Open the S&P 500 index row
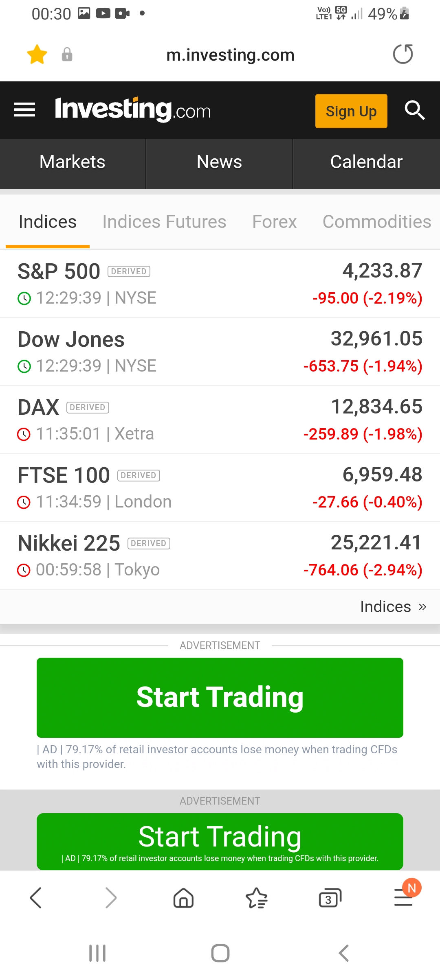Viewport: 440px width, 980px height. tap(220, 284)
